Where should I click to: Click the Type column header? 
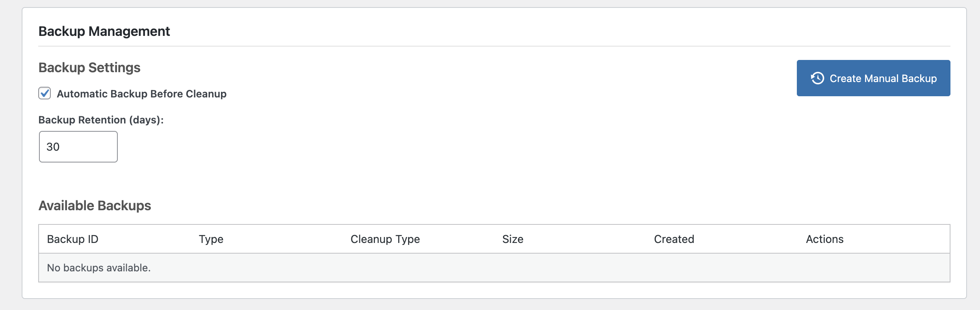[211, 239]
